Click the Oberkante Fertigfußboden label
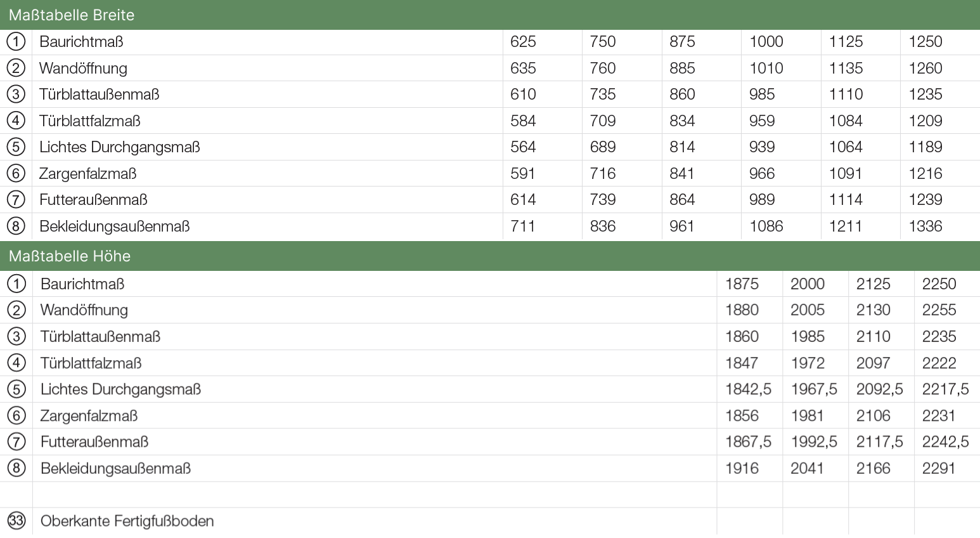Image resolution: width=980 pixels, height=538 pixels. click(x=127, y=521)
